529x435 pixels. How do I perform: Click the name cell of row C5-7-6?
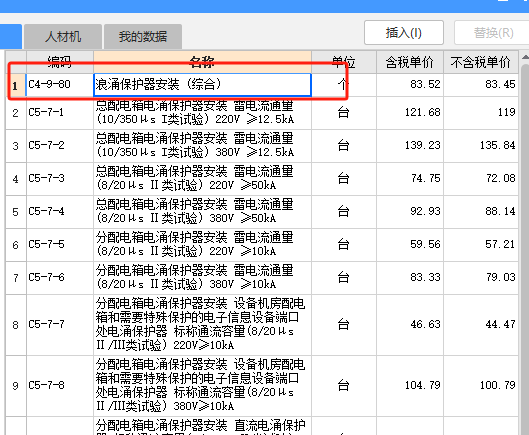(x=202, y=278)
